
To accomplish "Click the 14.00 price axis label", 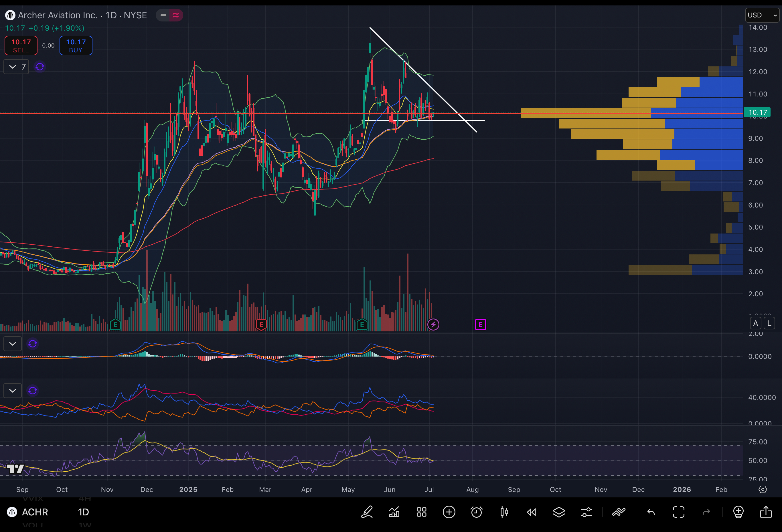I will tap(757, 27).
